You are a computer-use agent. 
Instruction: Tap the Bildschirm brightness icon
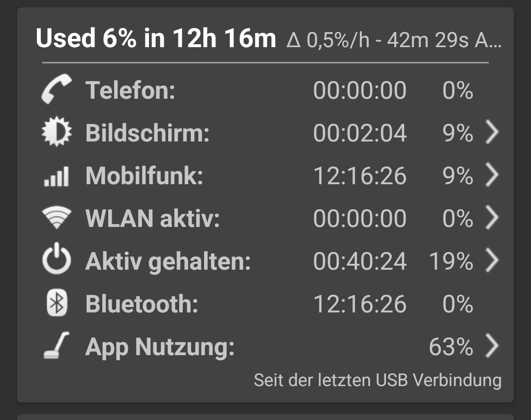[57, 133]
